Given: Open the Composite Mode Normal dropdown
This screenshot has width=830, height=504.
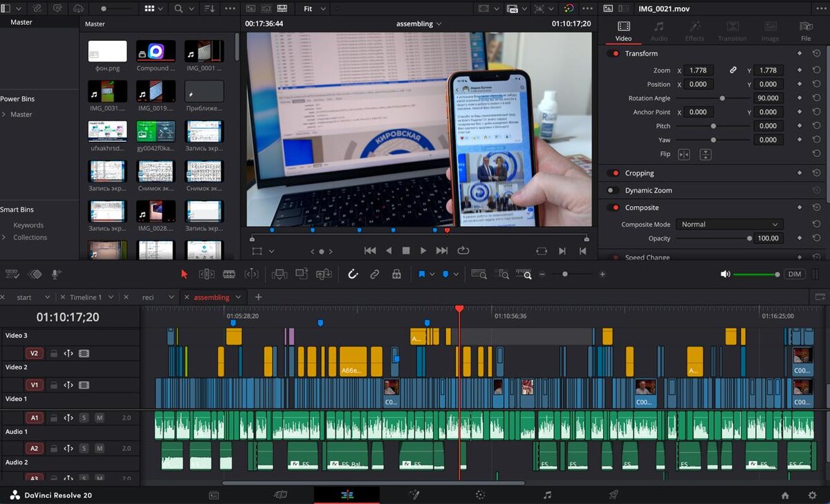Looking at the screenshot, I should point(730,225).
